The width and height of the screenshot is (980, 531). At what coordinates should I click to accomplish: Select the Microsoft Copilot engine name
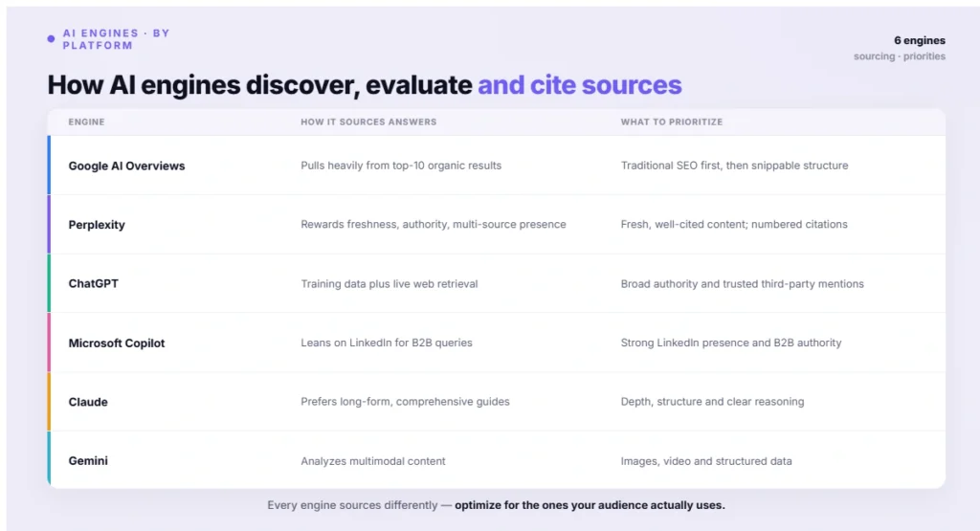tap(117, 343)
